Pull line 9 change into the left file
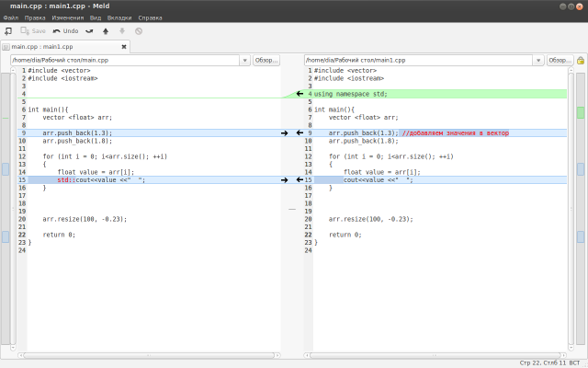The image size is (588, 368). 300,132
